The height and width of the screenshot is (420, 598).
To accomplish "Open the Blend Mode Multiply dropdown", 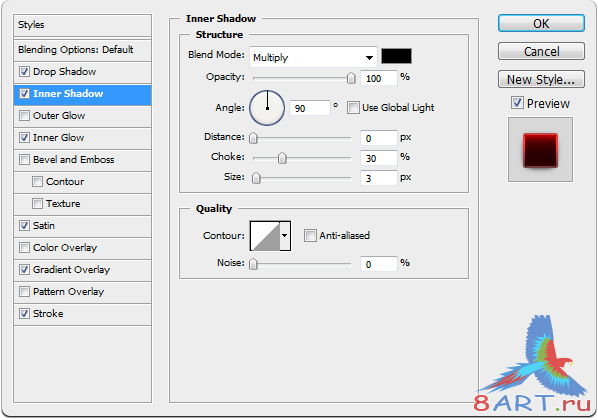I will click(x=313, y=57).
